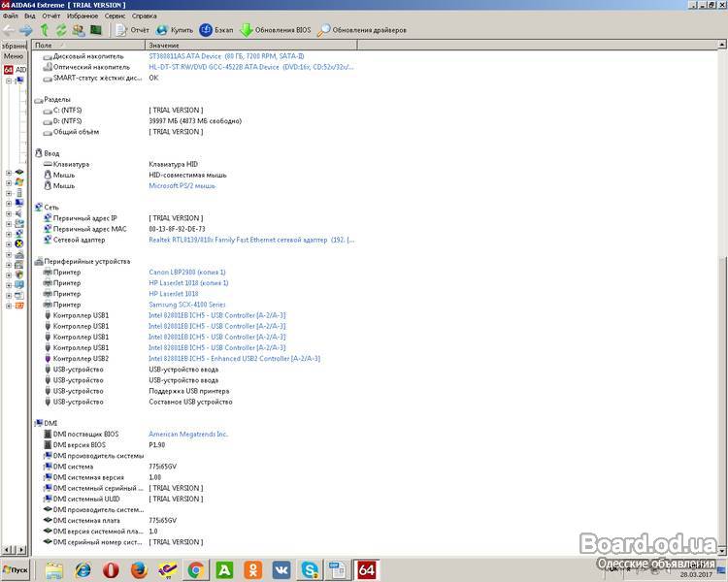Expand the DirectX tree node
The width and height of the screenshot is (728, 582).
click(9, 244)
